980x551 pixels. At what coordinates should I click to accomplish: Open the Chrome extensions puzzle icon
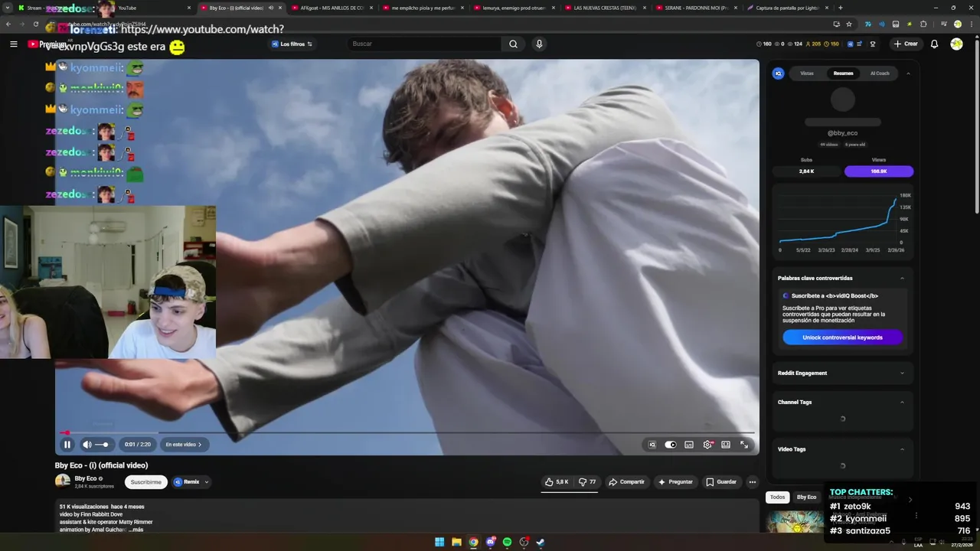923,24
